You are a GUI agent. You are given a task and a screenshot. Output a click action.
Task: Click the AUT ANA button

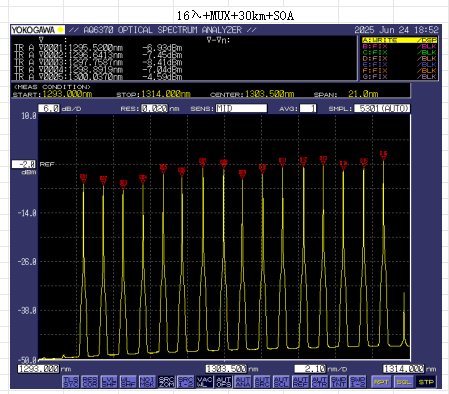point(243,382)
